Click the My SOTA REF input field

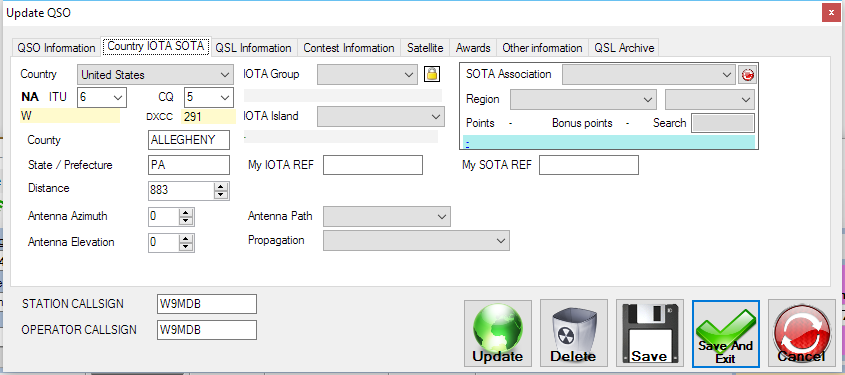589,165
